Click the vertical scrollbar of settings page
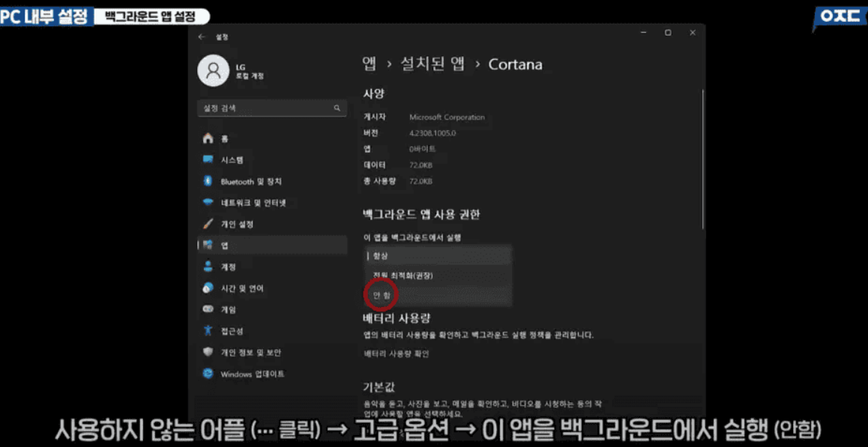 (703, 159)
